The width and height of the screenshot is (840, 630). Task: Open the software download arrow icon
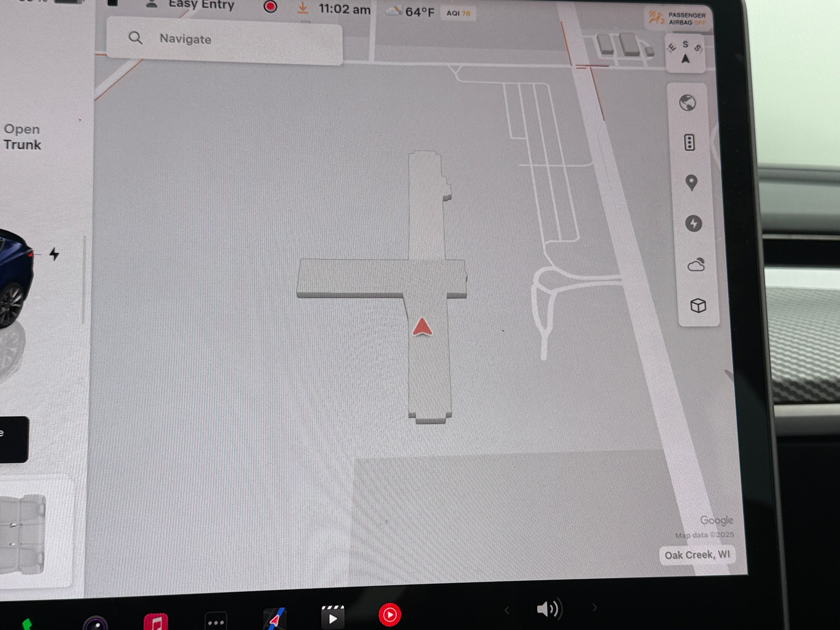[x=303, y=7]
